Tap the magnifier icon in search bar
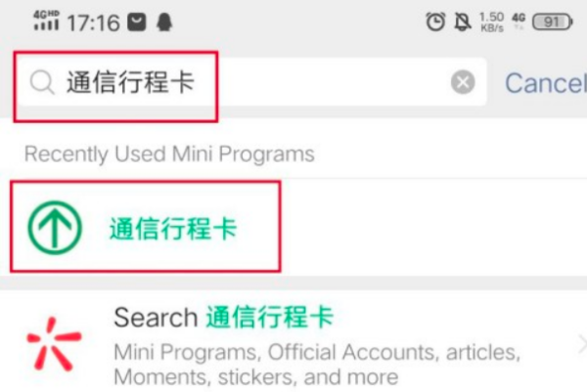This screenshot has height=392, width=587. click(x=42, y=82)
